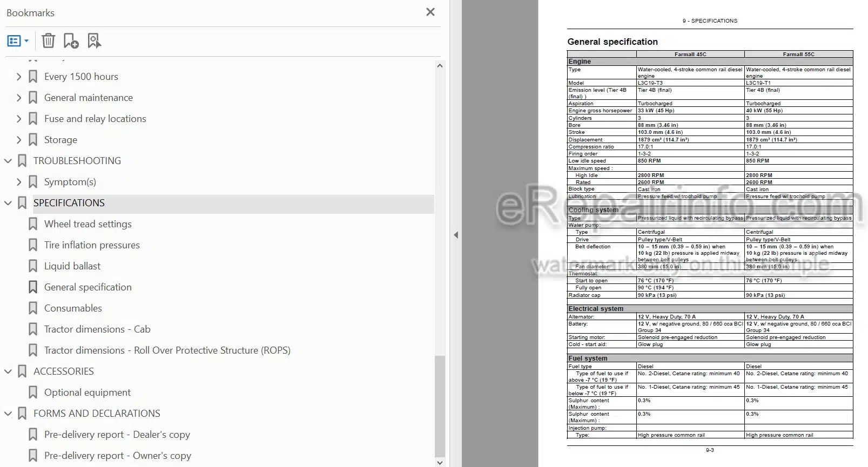Click bookmark icon beside General specification
The height and width of the screenshot is (467, 868).
point(33,287)
